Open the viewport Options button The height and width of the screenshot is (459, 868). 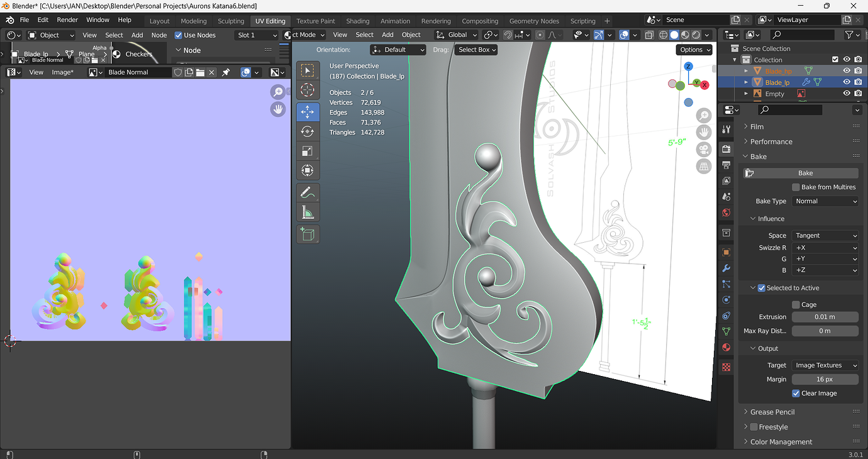tap(695, 50)
